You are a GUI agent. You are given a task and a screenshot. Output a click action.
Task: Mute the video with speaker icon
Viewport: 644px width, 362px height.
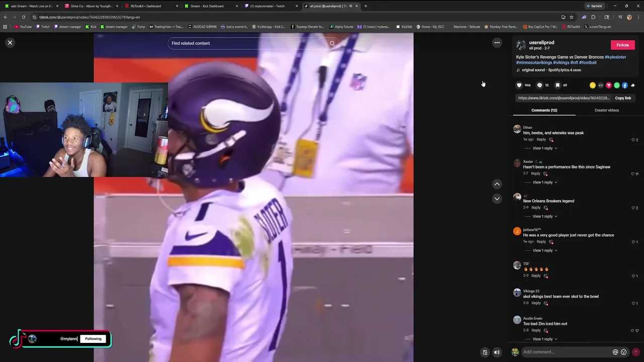(497, 352)
